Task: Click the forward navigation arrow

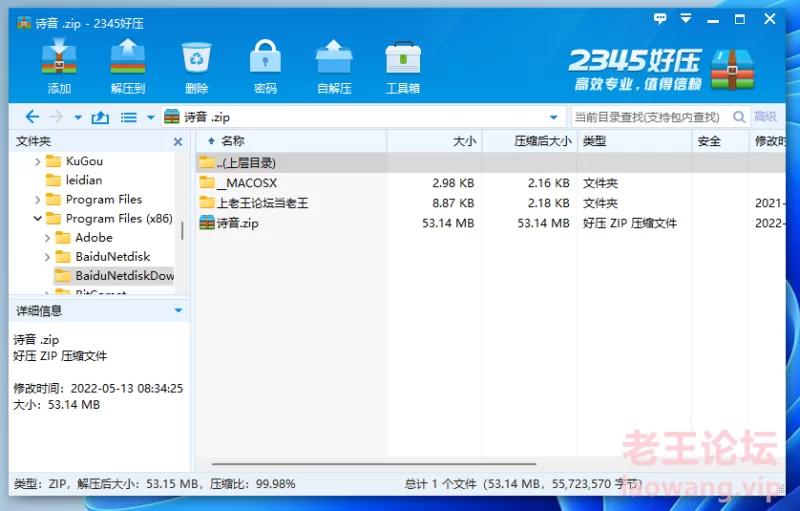Action: (56, 117)
